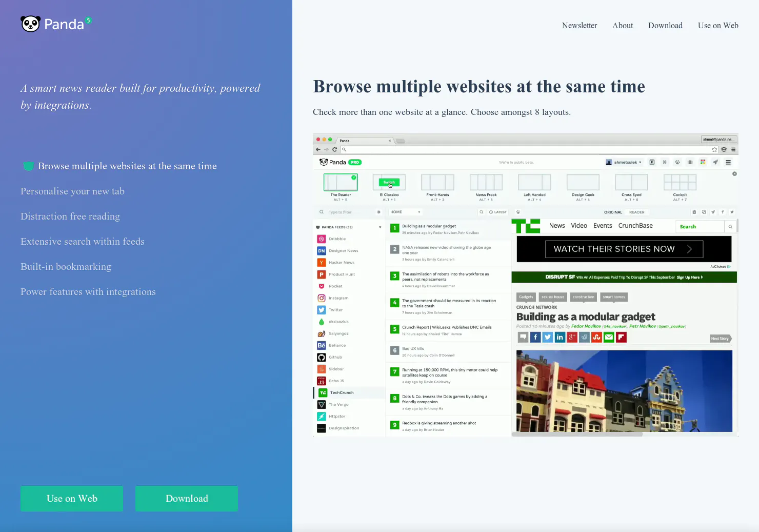
Task: Expand the HOME dropdown selector
Action: click(x=405, y=212)
